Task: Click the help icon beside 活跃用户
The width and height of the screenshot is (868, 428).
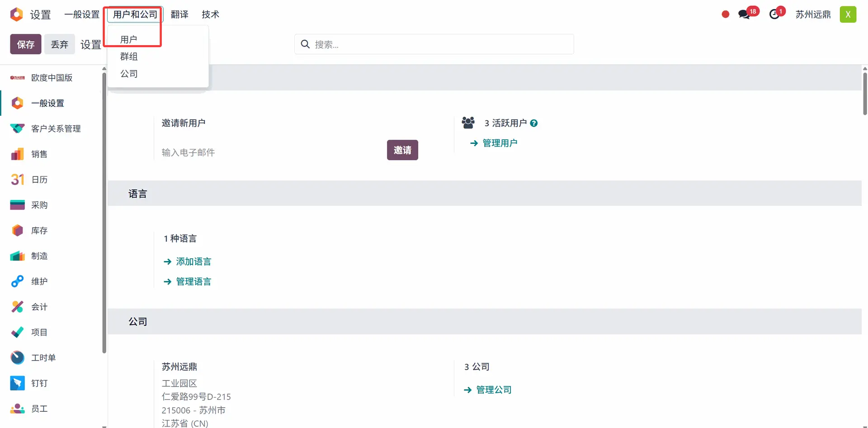Action: pos(534,123)
